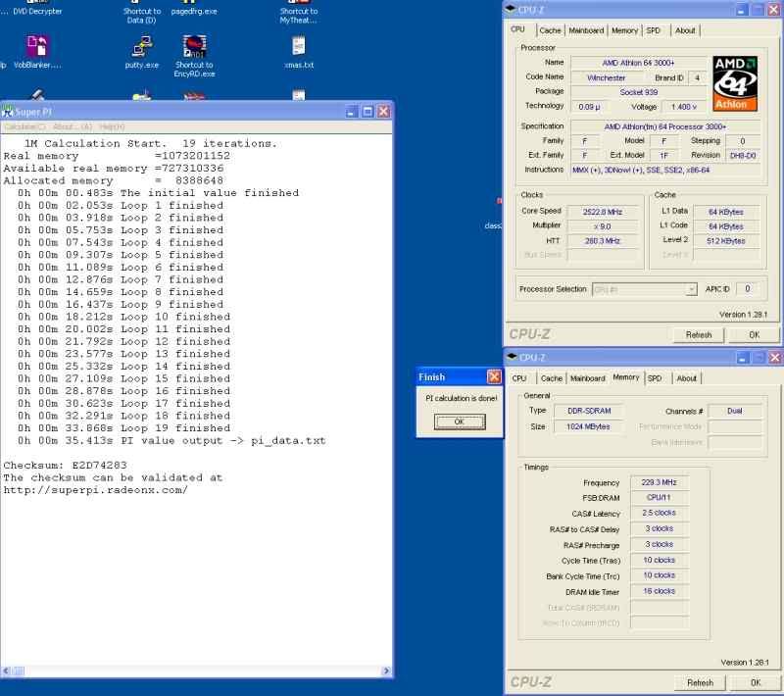Select the putty.exe desktop icon
Image resolution: width=784 pixels, height=696 pixels.
142,46
